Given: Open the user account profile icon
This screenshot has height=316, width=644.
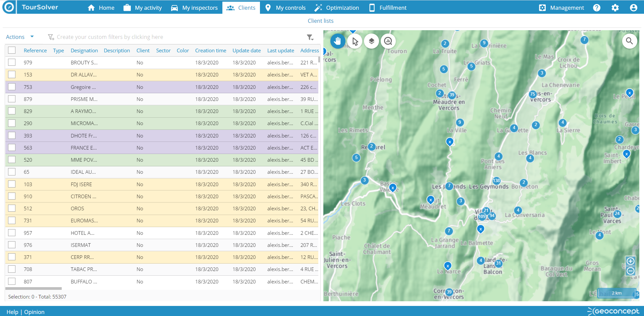Looking at the screenshot, I should pos(633,8).
